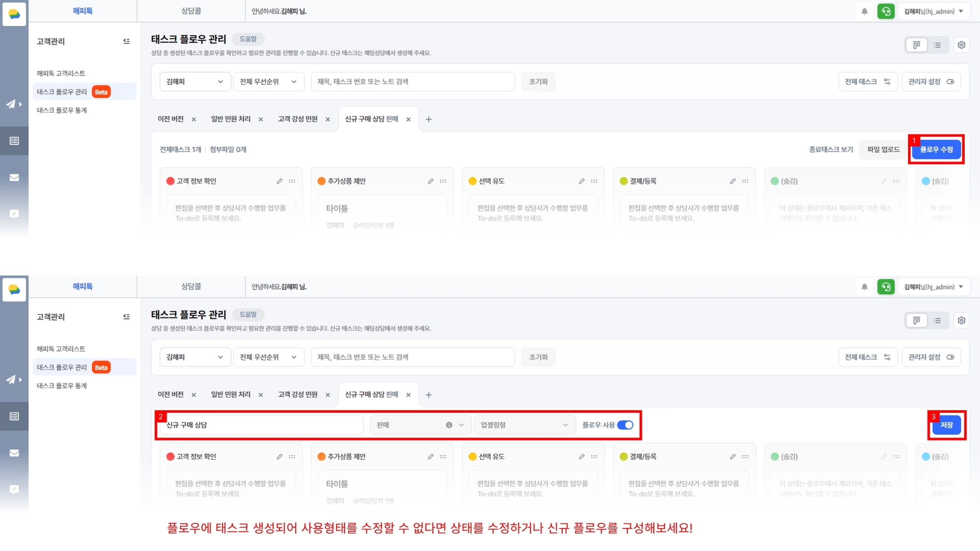Edit the flow name field 신규 구매 상담
The width and height of the screenshot is (980, 551).
[261, 425]
